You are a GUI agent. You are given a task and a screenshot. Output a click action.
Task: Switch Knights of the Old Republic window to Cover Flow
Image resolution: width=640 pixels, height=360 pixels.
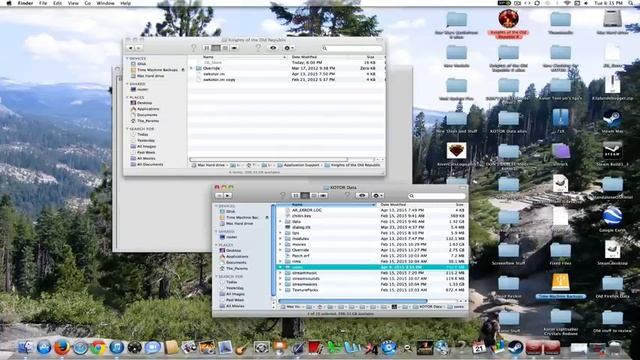point(234,48)
